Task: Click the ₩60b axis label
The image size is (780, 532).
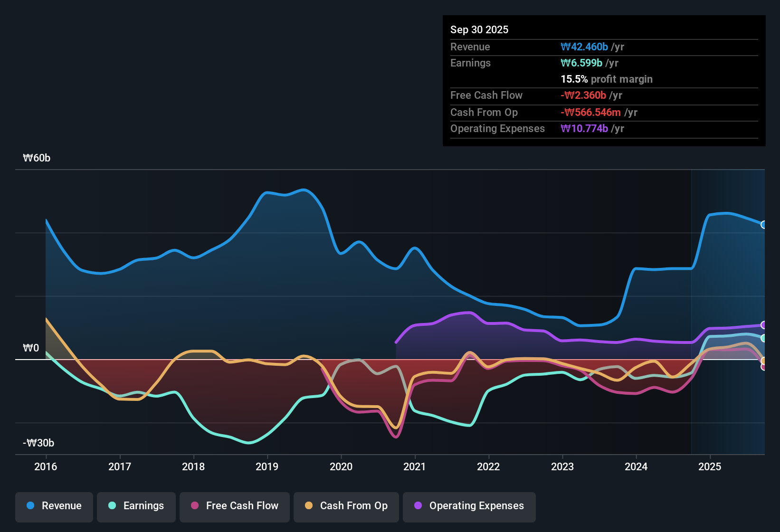Action: [x=37, y=158]
